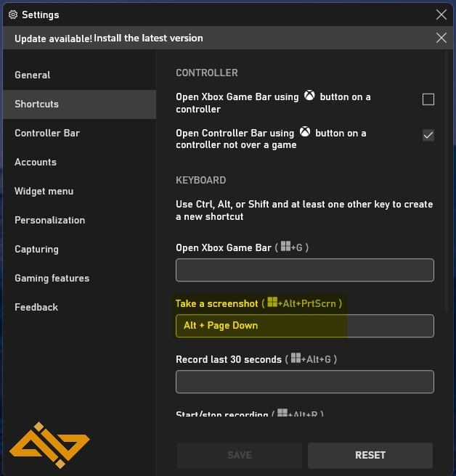
Task: Switch to Personalization settings
Action: pos(79,220)
